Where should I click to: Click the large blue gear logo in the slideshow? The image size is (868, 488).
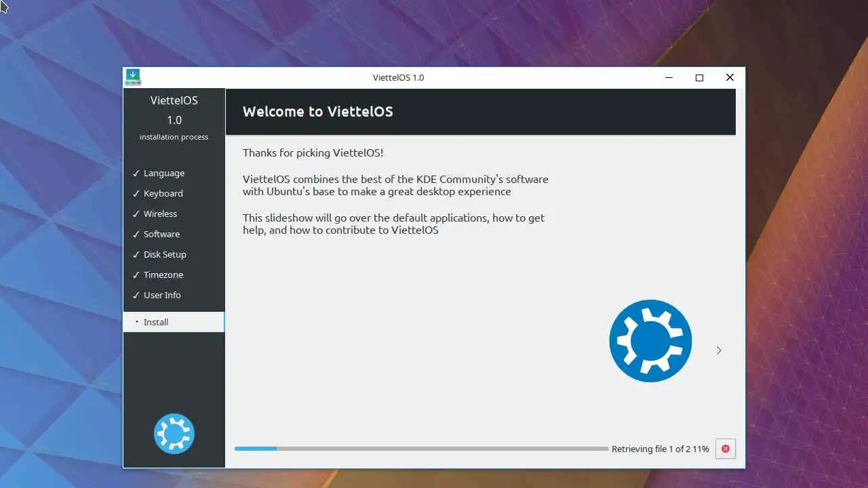click(650, 341)
